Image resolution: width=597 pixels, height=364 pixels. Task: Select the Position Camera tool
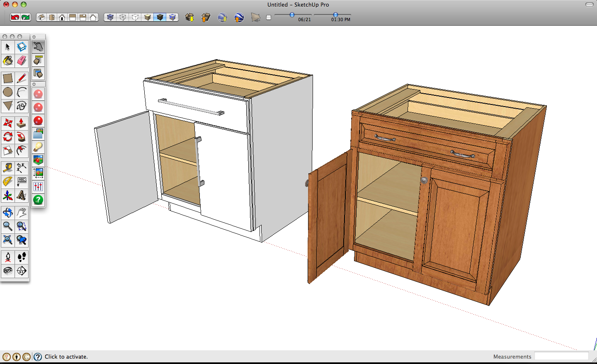(x=8, y=257)
